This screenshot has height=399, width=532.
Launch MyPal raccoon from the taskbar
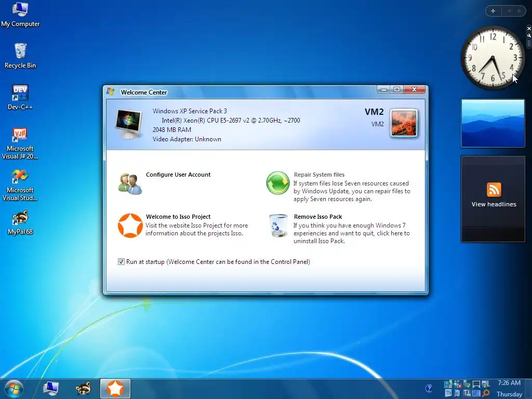83,389
